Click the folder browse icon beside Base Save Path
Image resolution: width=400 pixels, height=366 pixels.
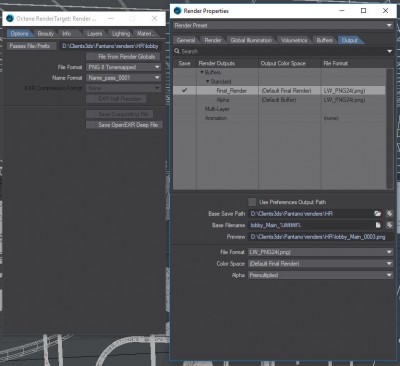[378, 214]
